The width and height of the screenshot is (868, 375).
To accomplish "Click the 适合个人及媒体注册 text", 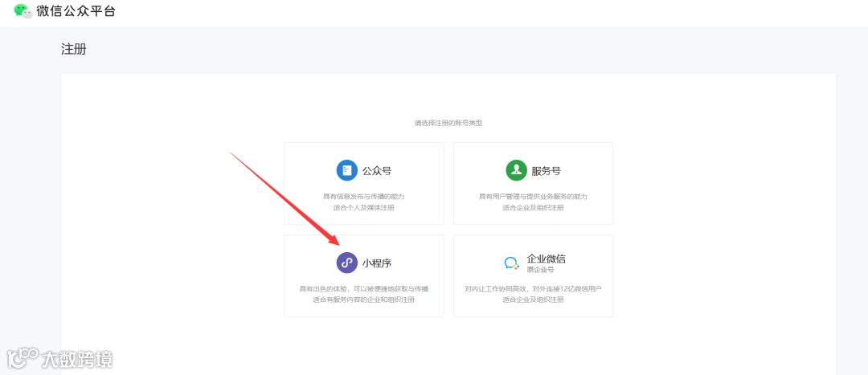I will pyautogui.click(x=364, y=207).
